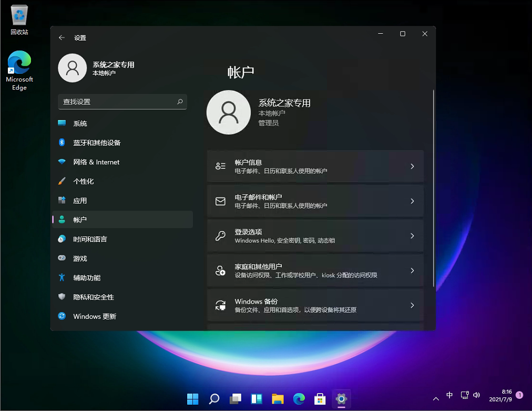Expand the Windows 备份 row
This screenshot has width=532, height=411.
(315, 305)
